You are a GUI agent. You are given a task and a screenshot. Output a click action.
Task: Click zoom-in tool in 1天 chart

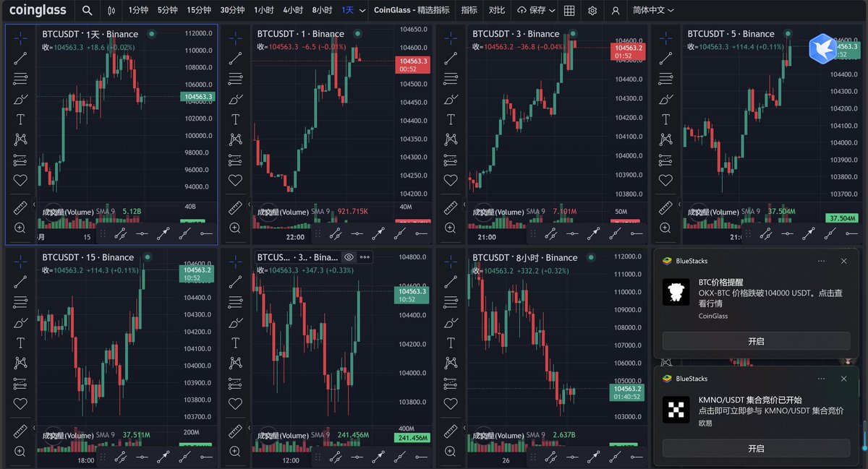(x=20, y=228)
